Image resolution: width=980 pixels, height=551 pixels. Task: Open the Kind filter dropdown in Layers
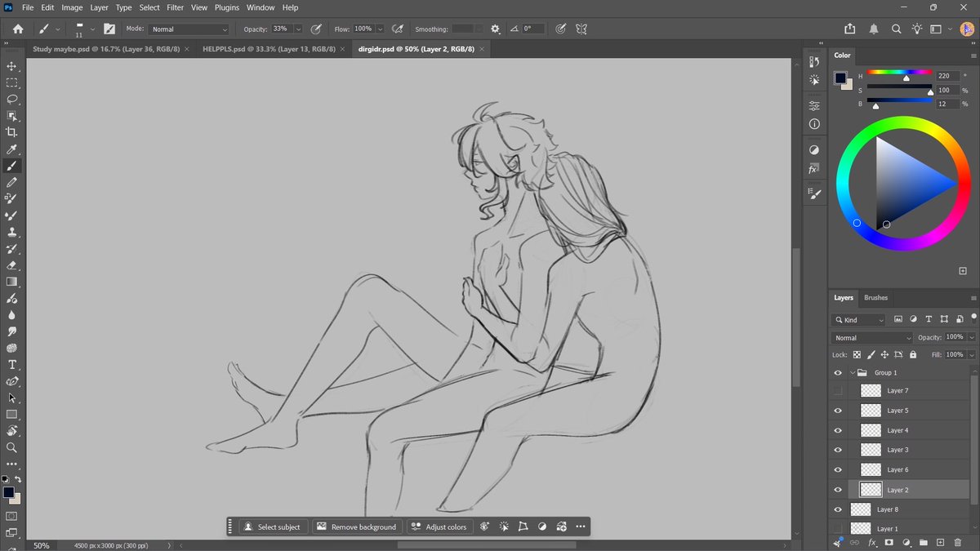[x=858, y=320]
